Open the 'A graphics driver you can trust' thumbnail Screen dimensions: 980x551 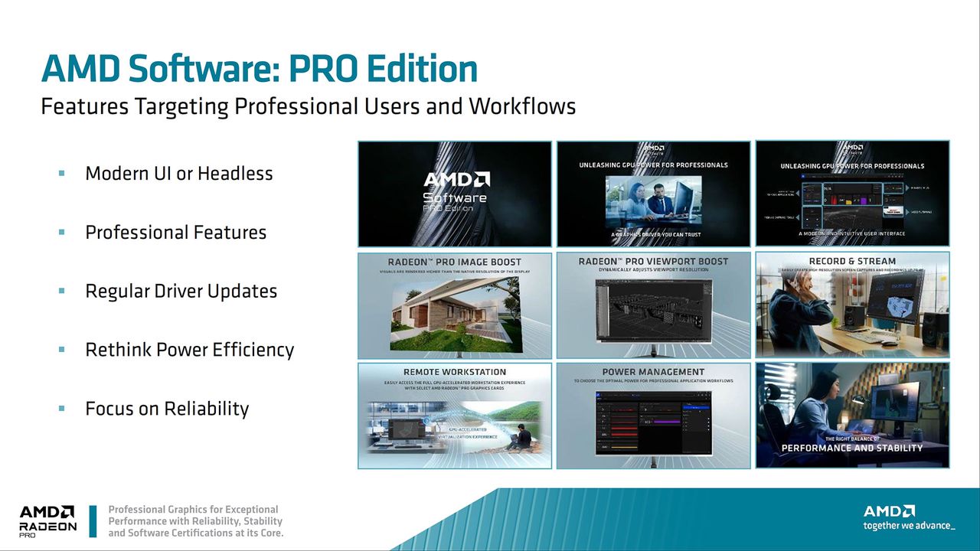[x=654, y=194]
